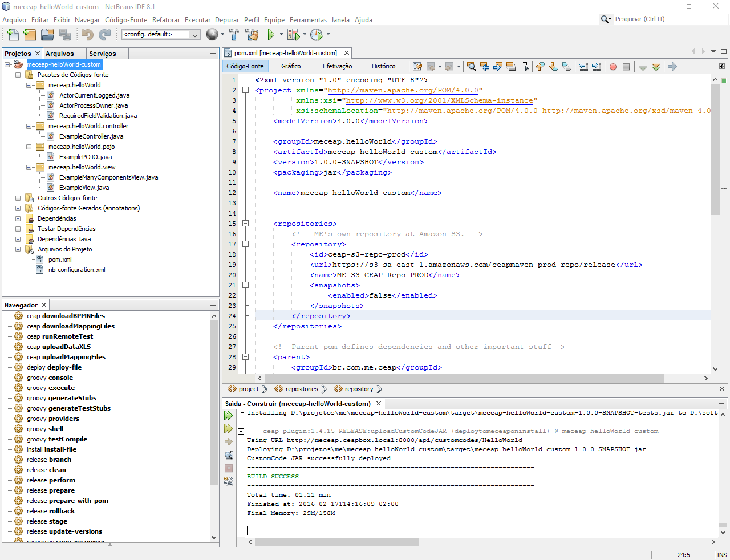
Task: Toggle bookmark on current line
Action: pos(566,67)
